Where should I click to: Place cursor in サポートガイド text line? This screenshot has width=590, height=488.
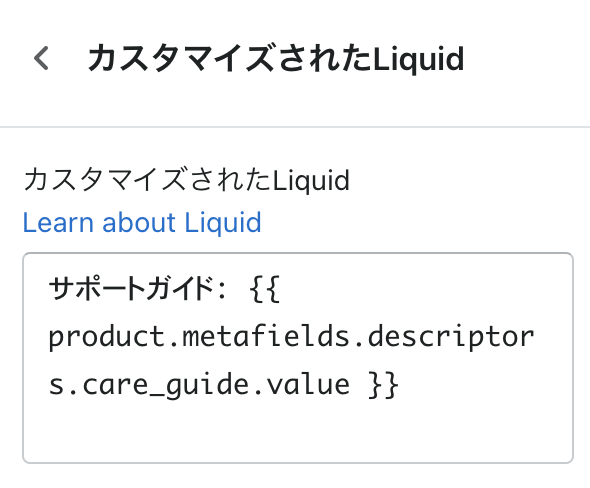click(x=164, y=289)
